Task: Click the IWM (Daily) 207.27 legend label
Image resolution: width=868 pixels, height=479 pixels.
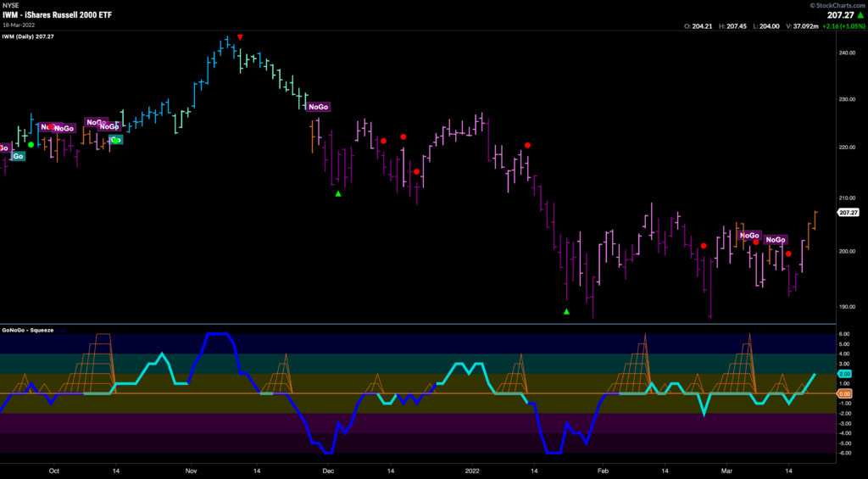Action: [x=24, y=36]
